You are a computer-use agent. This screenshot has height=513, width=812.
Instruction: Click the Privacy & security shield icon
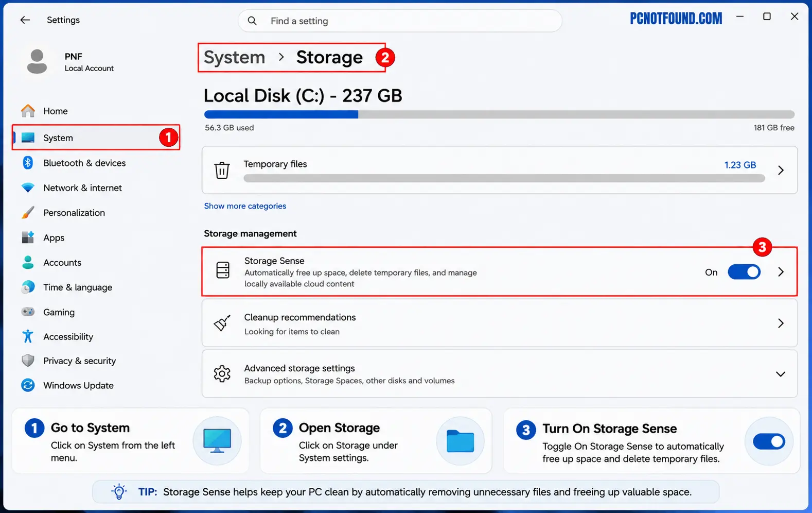[28, 361]
